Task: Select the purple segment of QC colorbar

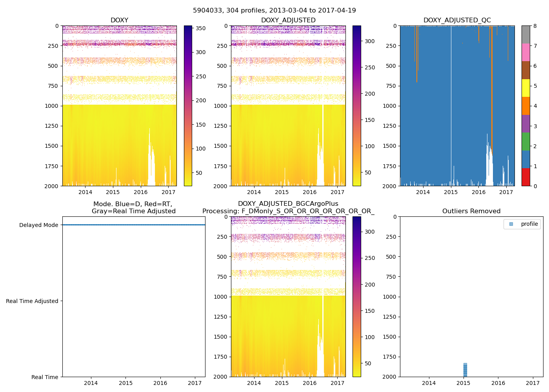Action: pyautogui.click(x=525, y=123)
